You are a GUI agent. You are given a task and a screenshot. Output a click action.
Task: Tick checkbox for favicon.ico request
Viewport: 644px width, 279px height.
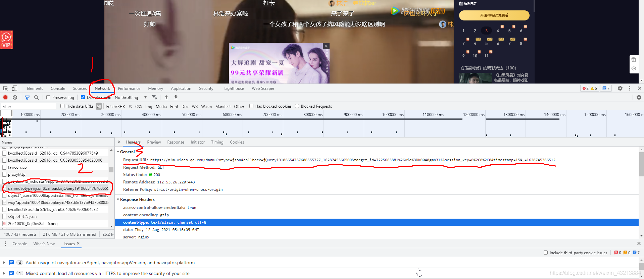coord(4,167)
